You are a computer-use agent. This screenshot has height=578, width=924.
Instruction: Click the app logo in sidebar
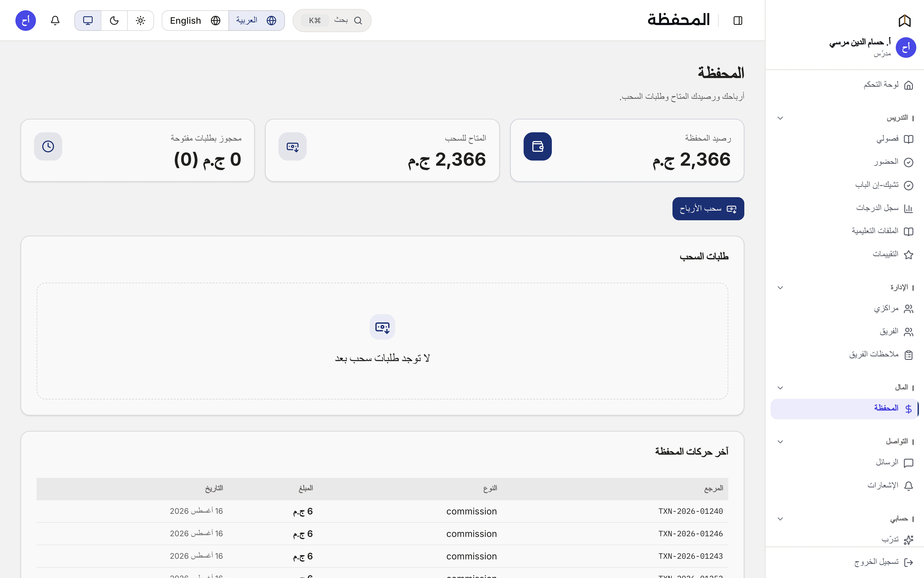[x=905, y=21]
